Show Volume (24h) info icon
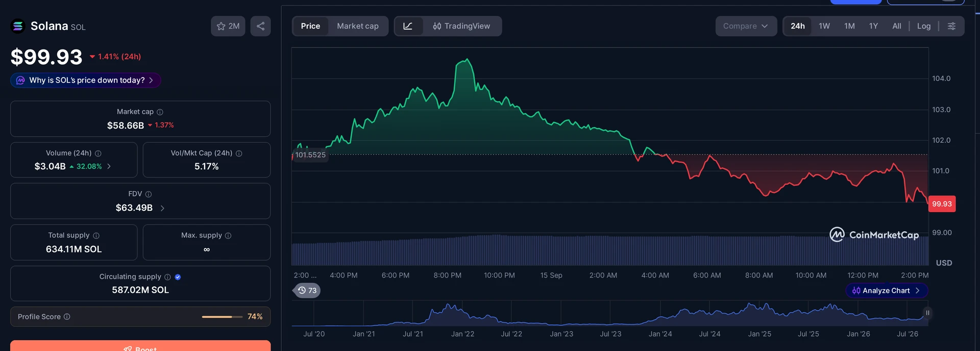Viewport: 980px width, 351px height. pyautogui.click(x=98, y=153)
